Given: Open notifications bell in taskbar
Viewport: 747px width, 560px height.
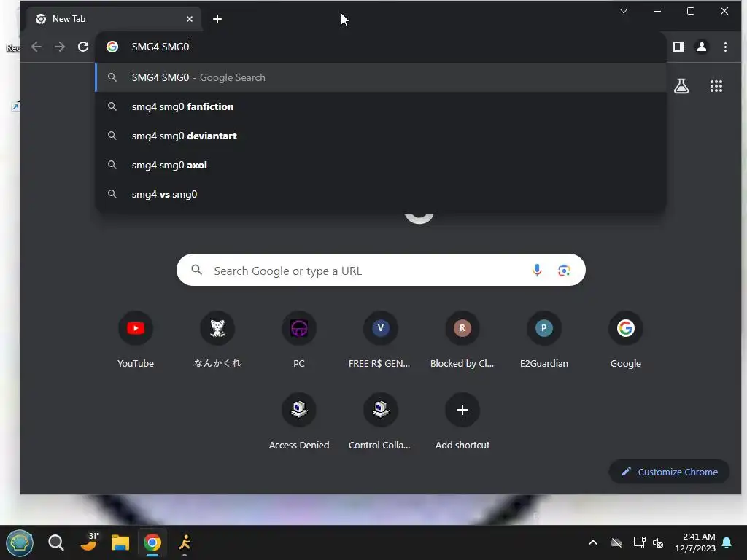Looking at the screenshot, I should click(x=727, y=542).
